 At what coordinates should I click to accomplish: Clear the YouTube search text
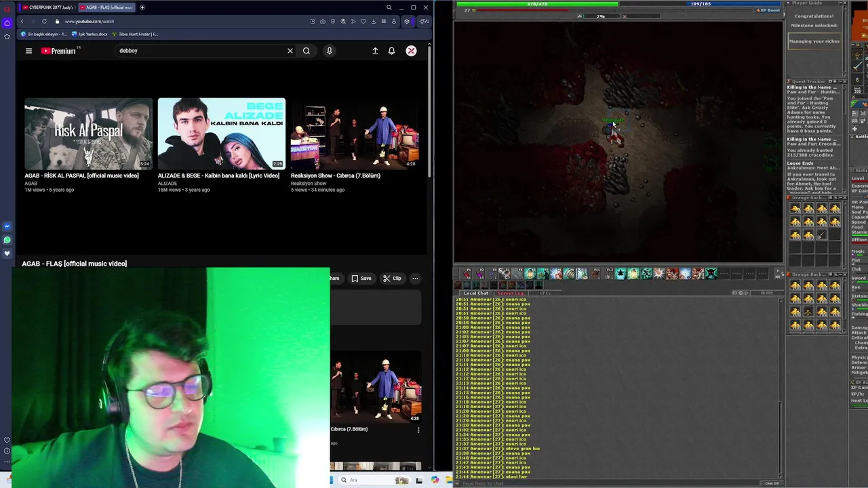click(x=290, y=51)
